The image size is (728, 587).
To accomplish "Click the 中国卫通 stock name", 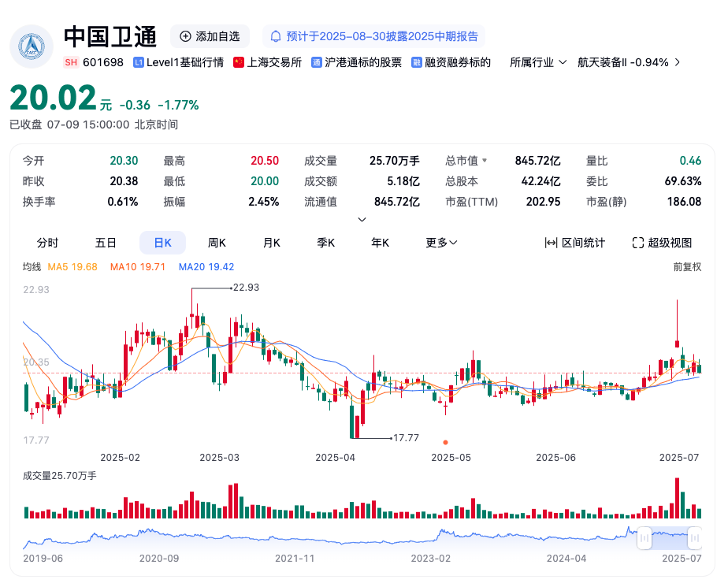I will [x=110, y=37].
